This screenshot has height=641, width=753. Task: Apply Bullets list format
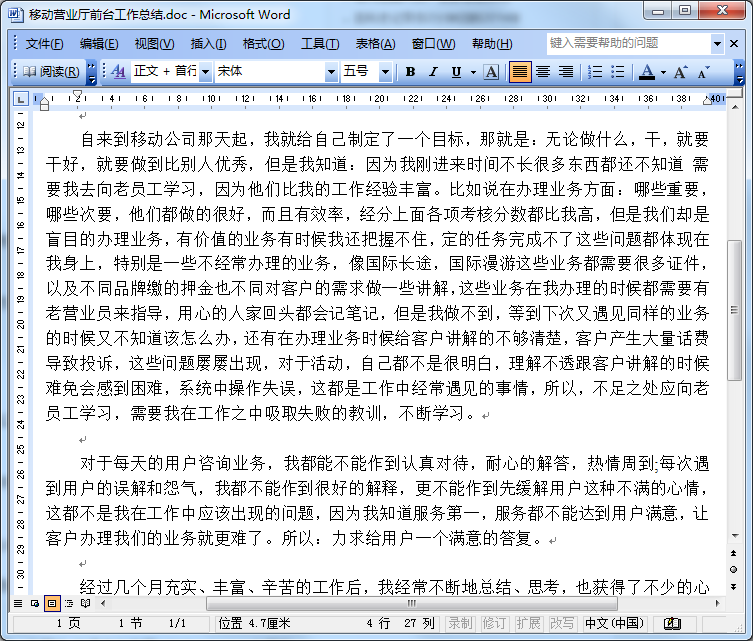pos(618,72)
